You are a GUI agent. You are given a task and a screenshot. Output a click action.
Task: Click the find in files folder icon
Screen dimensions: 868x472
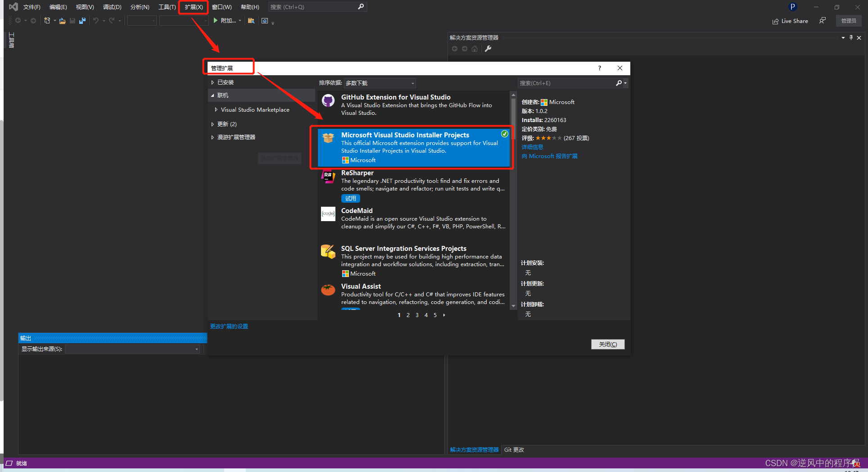pos(251,21)
